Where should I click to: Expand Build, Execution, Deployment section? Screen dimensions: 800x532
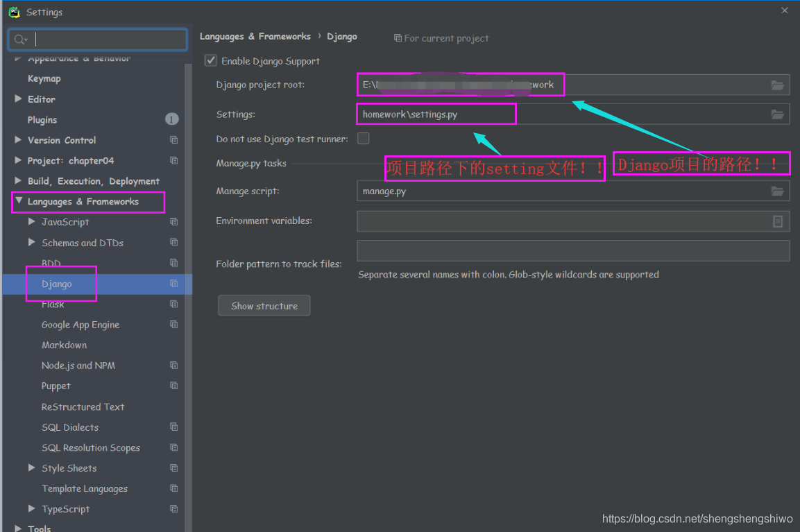(x=18, y=180)
